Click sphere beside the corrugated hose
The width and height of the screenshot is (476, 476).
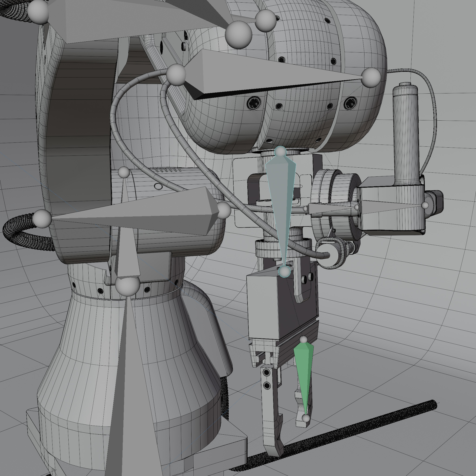[x=42, y=218]
